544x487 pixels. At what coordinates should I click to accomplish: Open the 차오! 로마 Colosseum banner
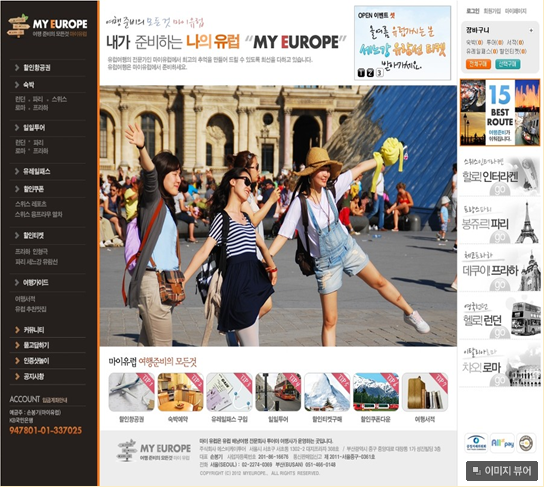[500, 366]
